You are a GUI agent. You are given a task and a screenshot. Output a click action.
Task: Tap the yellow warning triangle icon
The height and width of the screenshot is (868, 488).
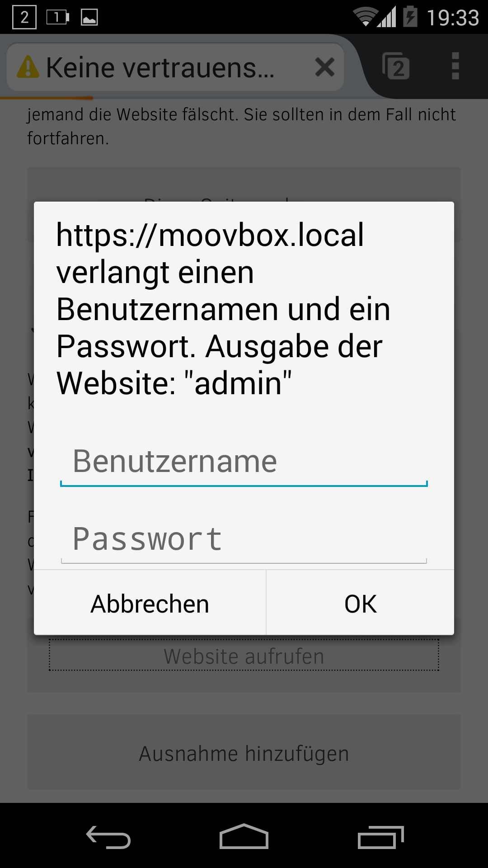click(x=28, y=67)
